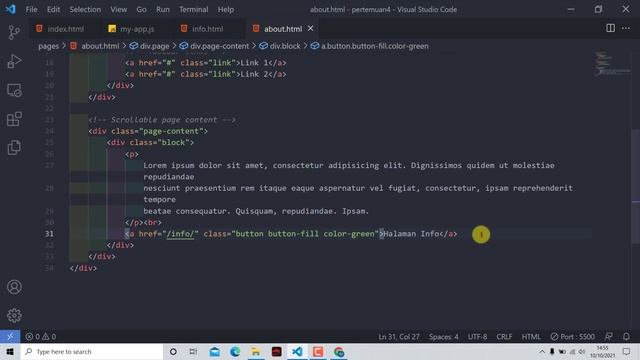
Task: Change indentation via Spaces: 4
Action: click(x=443, y=336)
